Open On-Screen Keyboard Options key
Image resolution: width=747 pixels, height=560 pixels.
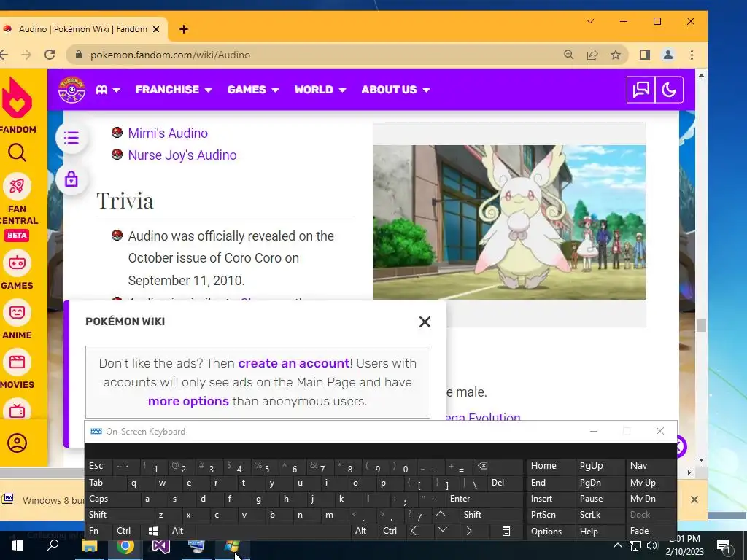[551, 531]
